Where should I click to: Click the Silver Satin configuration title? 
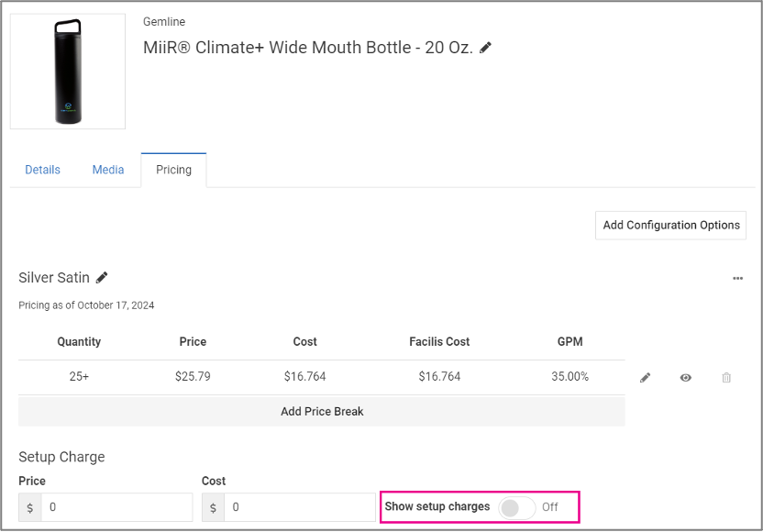(54, 277)
